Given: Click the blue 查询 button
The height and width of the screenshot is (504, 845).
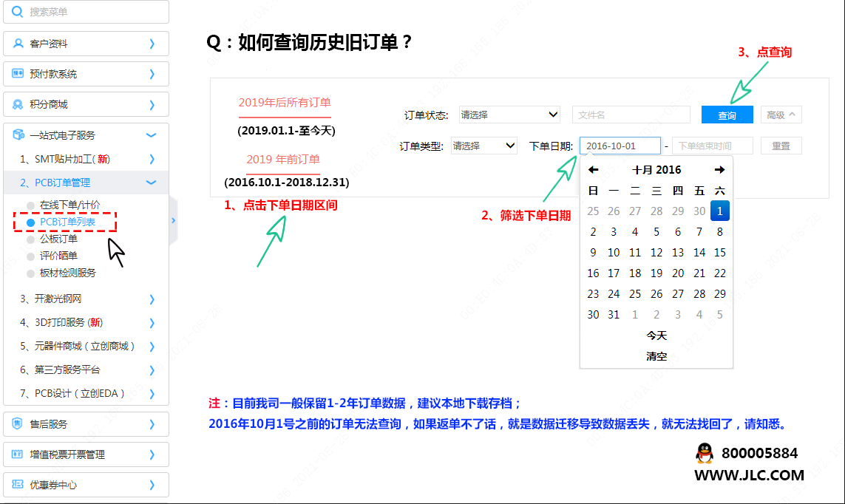Looking at the screenshot, I should [727, 115].
